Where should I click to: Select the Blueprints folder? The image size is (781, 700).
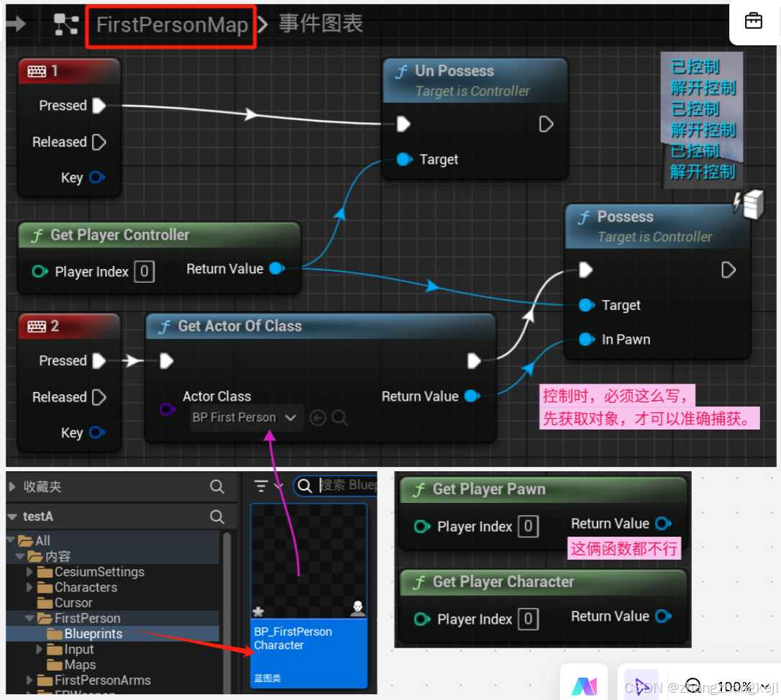(93, 634)
